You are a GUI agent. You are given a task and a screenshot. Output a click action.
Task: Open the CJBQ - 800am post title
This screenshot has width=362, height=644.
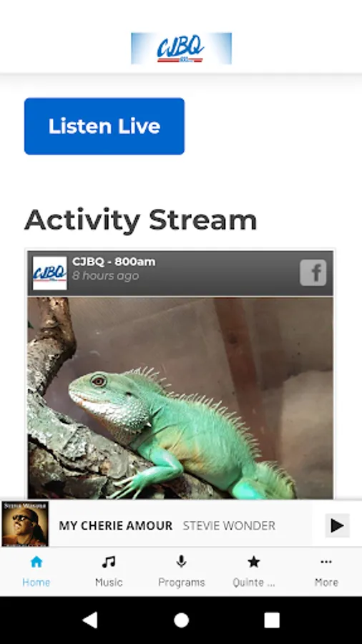coord(114,262)
